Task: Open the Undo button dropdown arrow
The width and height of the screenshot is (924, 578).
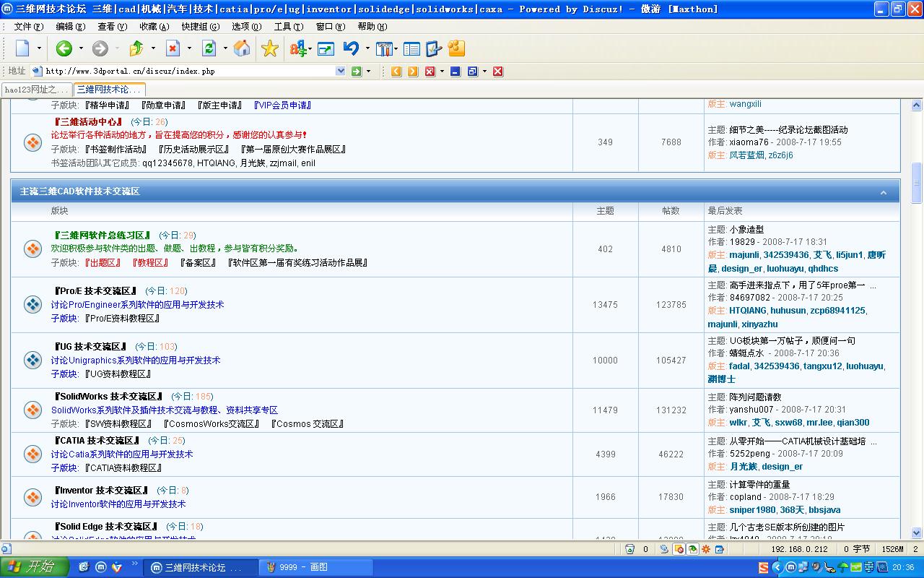Action: 367,48
